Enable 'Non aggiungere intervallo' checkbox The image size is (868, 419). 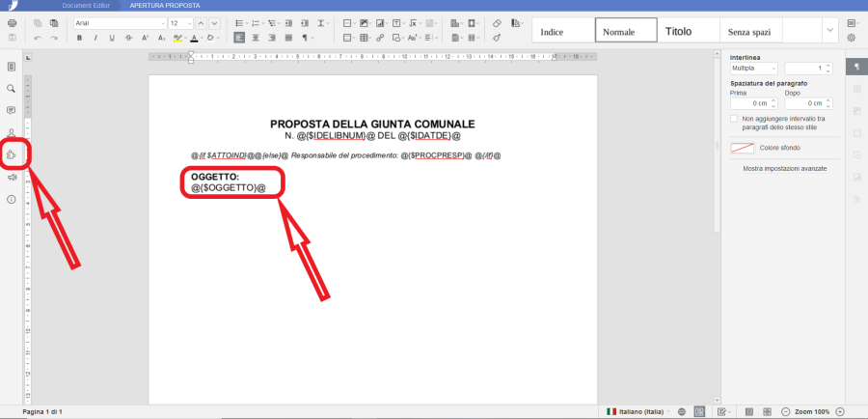[x=735, y=118]
